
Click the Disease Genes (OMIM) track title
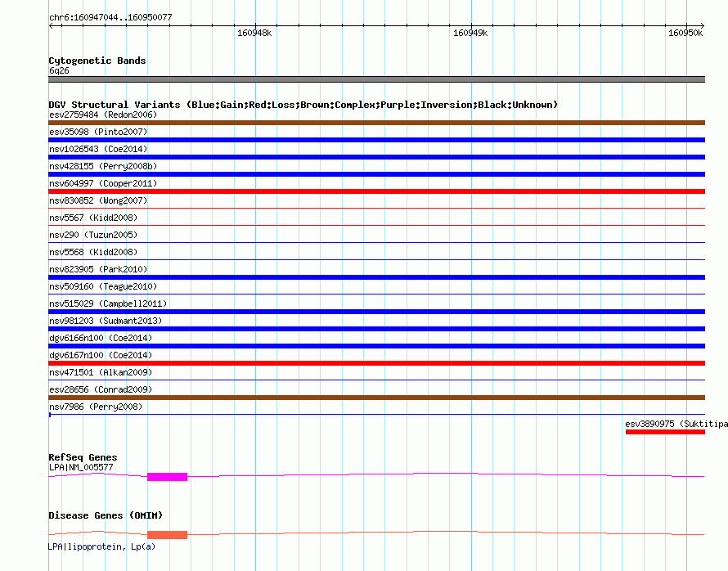(106, 515)
